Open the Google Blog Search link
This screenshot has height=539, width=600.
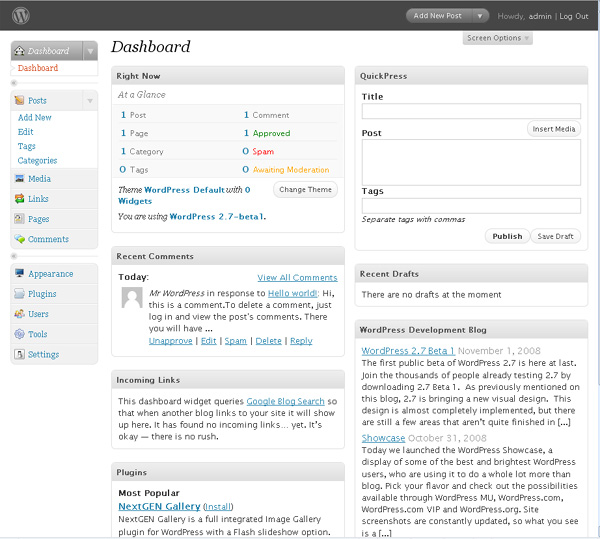[x=285, y=401]
